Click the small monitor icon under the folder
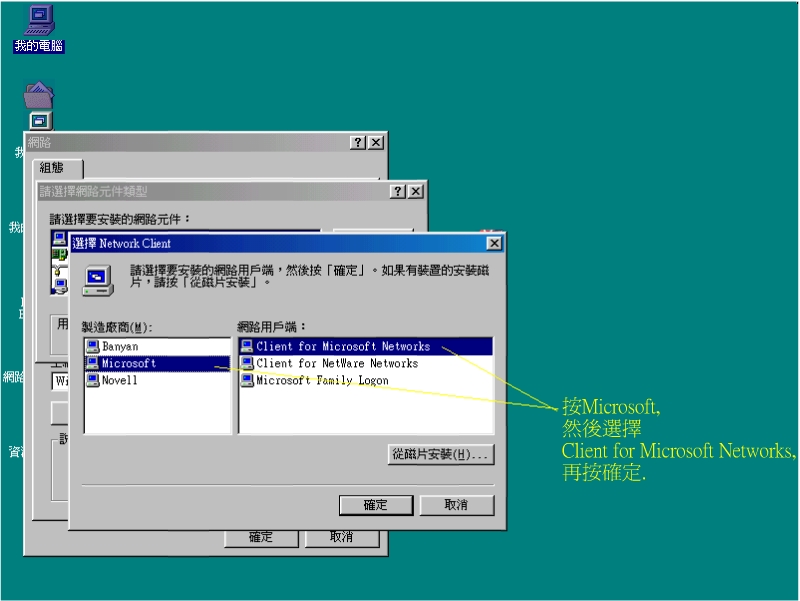The image size is (800, 601). [41, 121]
